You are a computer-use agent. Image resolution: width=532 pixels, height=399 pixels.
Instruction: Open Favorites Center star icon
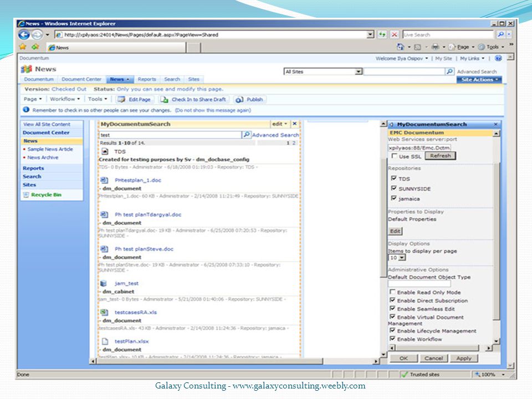pyautogui.click(x=23, y=47)
